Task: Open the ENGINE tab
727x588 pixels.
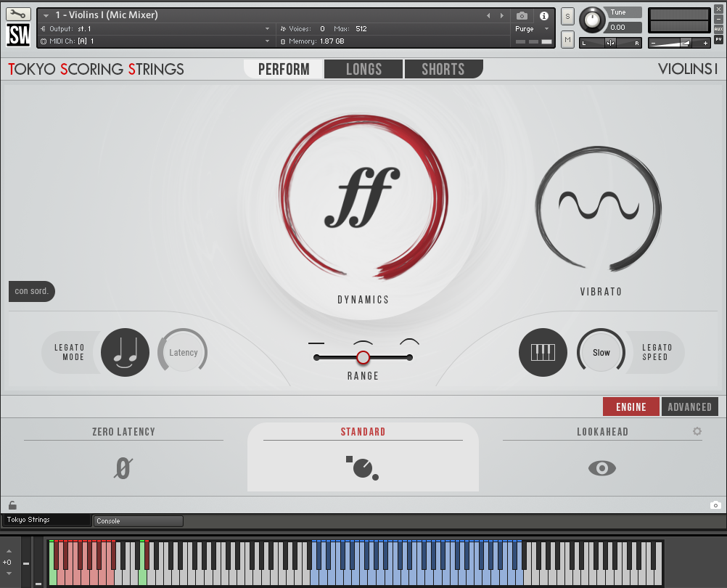Action: (x=631, y=407)
